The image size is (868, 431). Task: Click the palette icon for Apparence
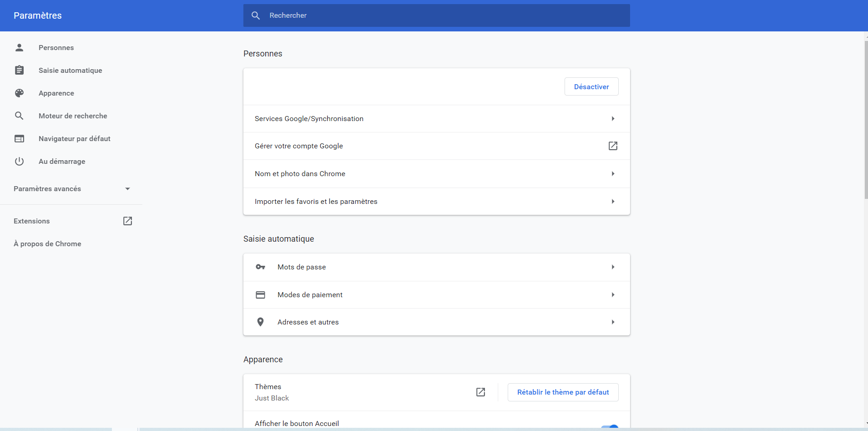19,93
